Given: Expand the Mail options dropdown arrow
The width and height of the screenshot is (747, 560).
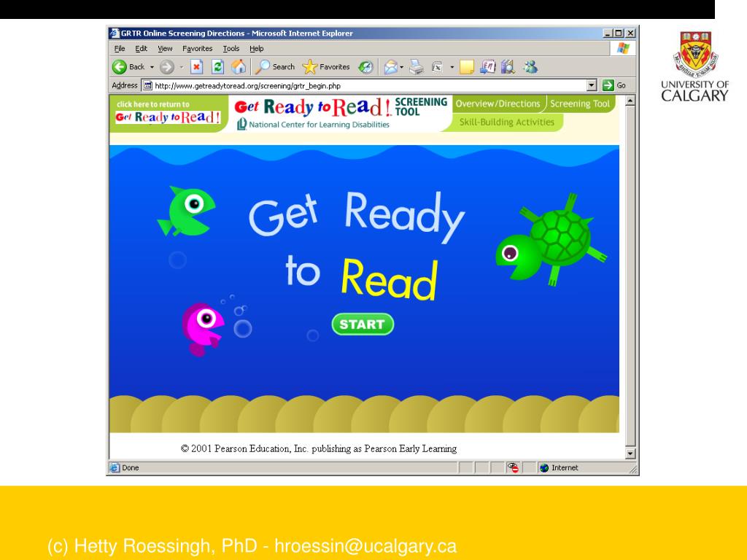Looking at the screenshot, I should click(x=402, y=67).
